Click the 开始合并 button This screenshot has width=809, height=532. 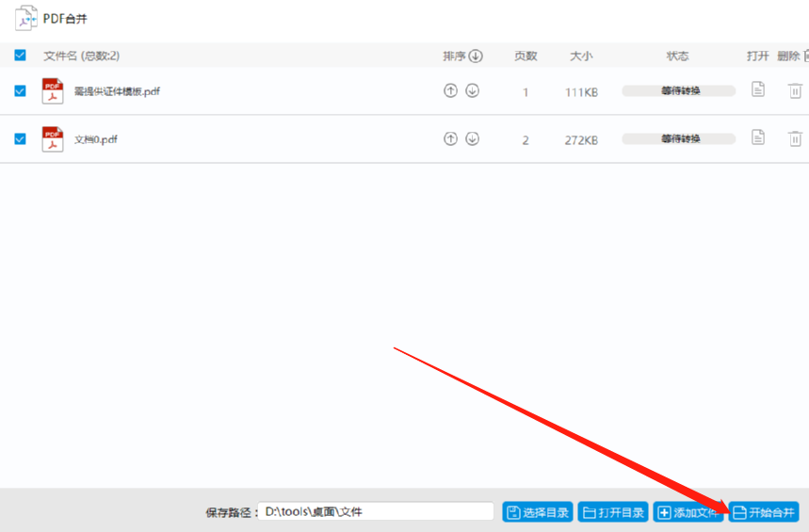764,512
